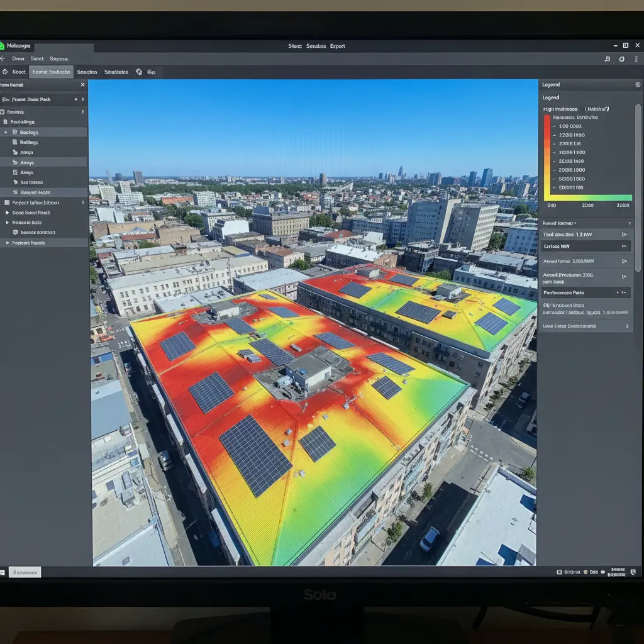Click the search icon in the top-right toolbar
The height and width of the screenshot is (644, 644).
click(607, 58)
